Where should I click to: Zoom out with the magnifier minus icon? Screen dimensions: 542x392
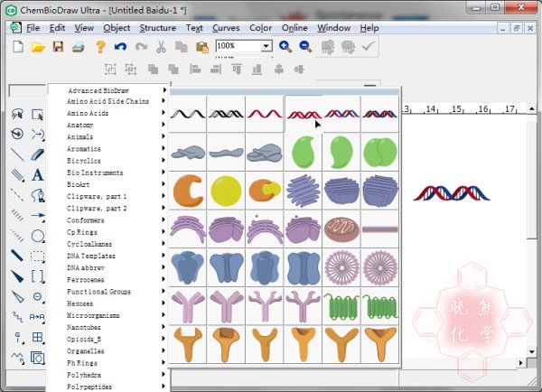[305, 46]
